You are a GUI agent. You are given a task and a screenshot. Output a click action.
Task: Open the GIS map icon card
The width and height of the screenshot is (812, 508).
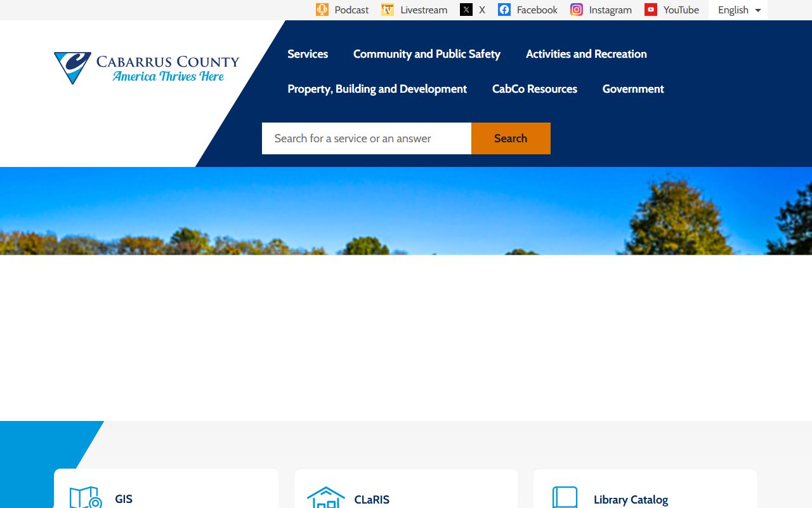click(86, 497)
